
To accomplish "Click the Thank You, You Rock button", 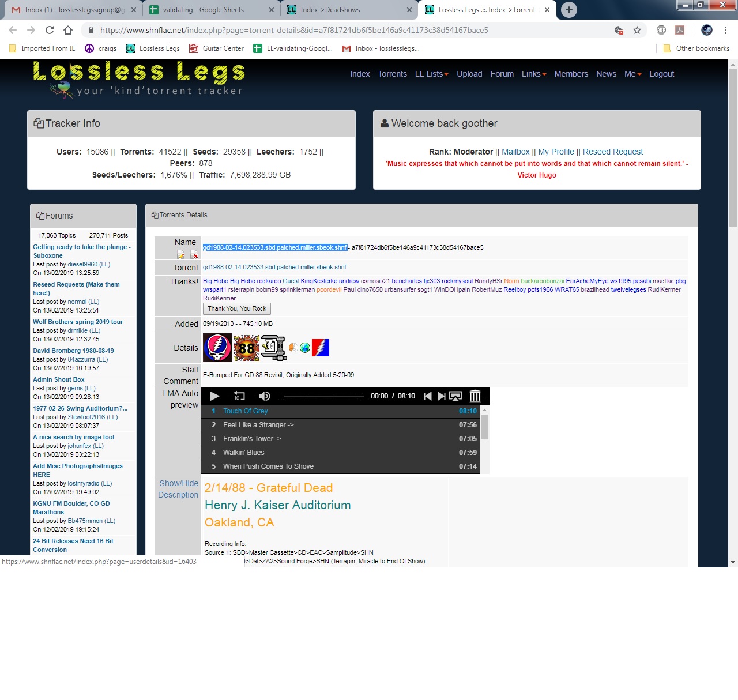I will click(x=237, y=309).
